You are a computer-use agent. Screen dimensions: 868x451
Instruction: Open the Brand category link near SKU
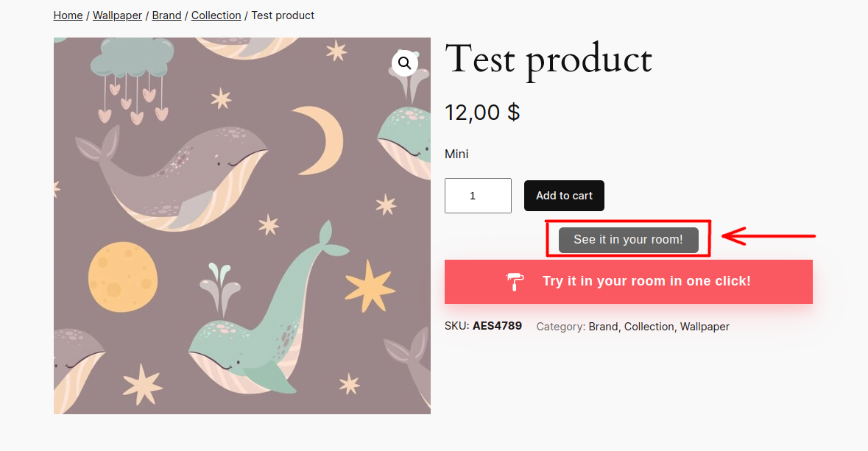pyautogui.click(x=604, y=327)
